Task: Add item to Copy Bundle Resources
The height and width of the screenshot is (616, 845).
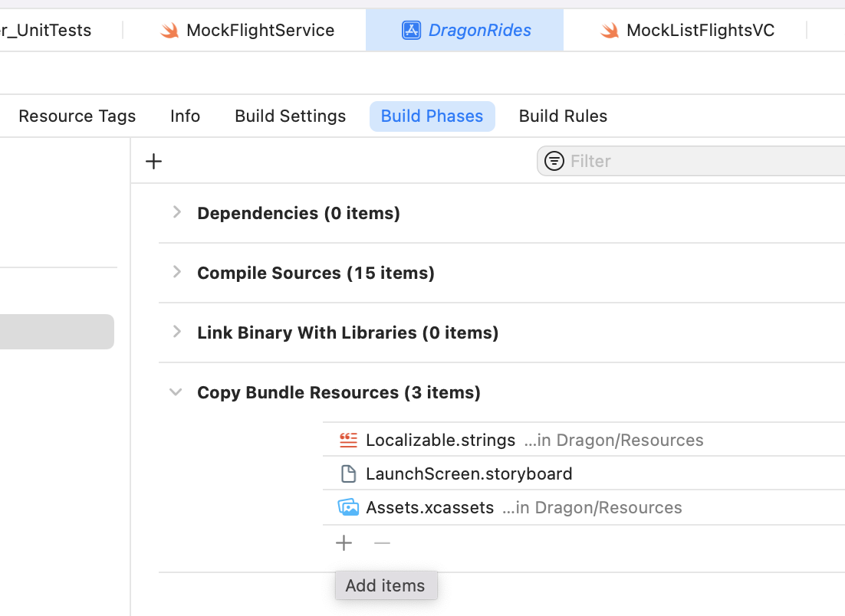Action: click(344, 542)
